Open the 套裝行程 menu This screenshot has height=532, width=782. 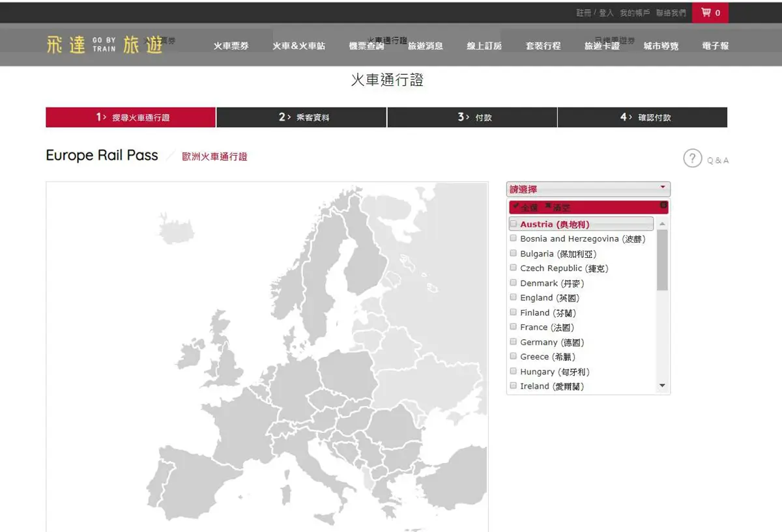click(543, 46)
